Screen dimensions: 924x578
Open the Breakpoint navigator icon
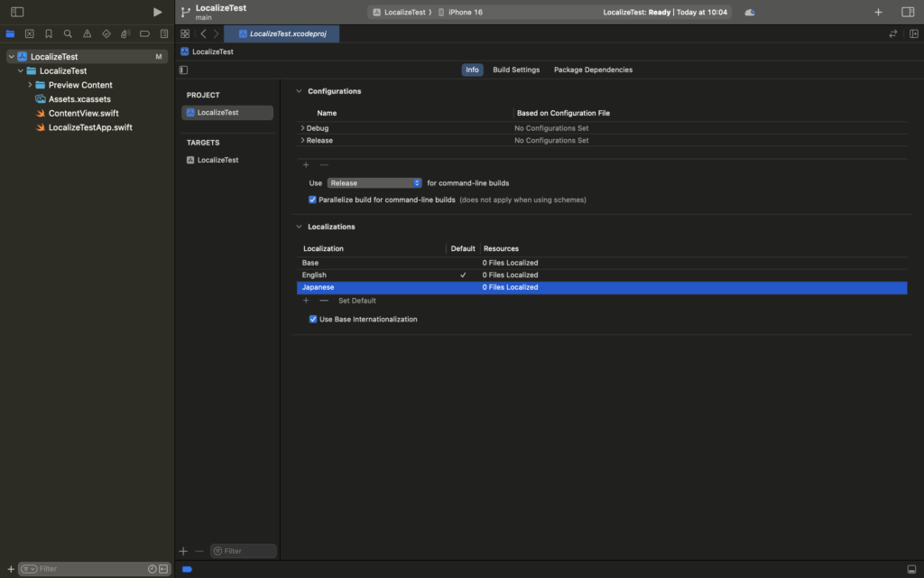(x=144, y=33)
